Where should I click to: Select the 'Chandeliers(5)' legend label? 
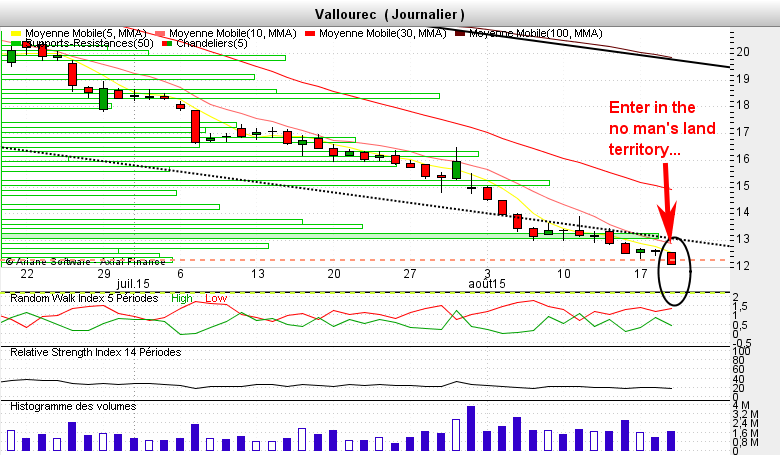click(x=211, y=43)
